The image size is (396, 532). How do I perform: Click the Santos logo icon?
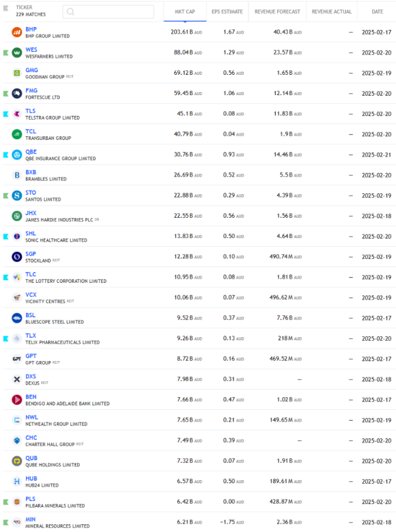pos(17,195)
